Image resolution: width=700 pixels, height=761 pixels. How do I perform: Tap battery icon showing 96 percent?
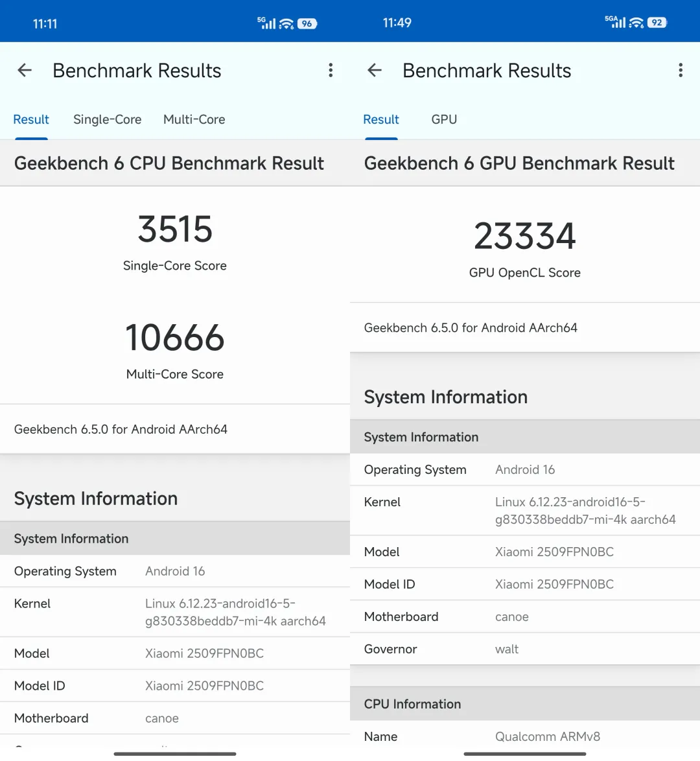pos(307,24)
